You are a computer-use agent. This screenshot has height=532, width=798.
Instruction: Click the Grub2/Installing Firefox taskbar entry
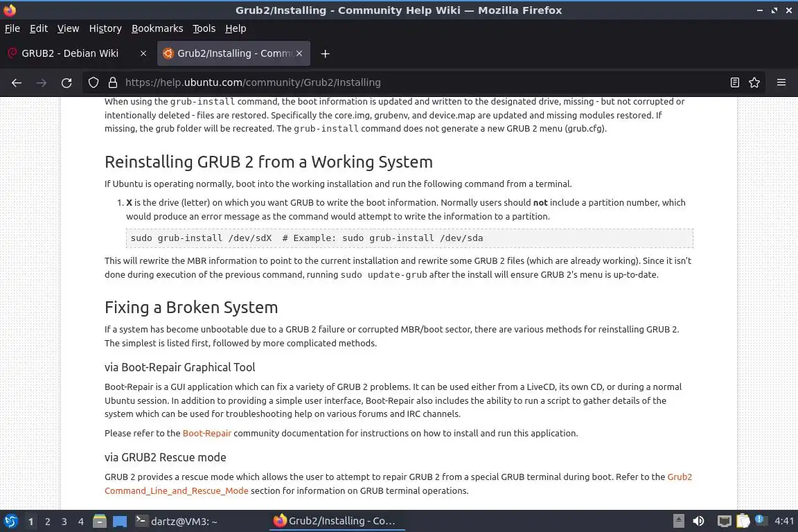pyautogui.click(x=336, y=522)
